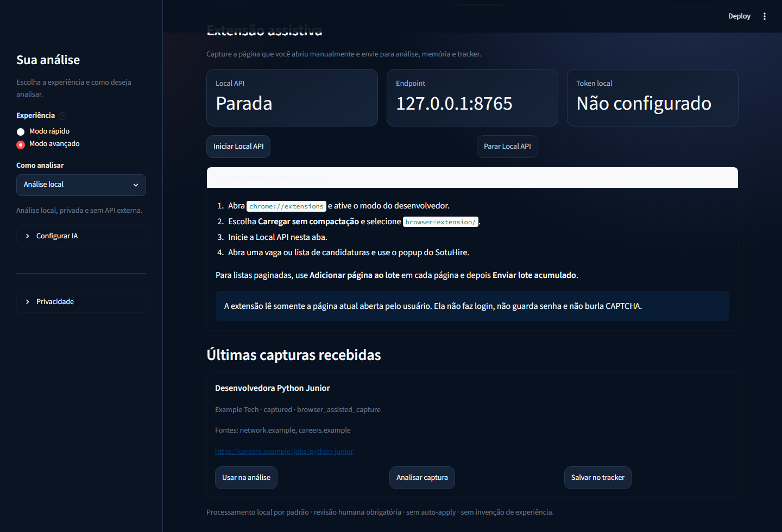Click the 'Adicionar página ao lote' bold text
782x532 pixels.
(x=355, y=275)
